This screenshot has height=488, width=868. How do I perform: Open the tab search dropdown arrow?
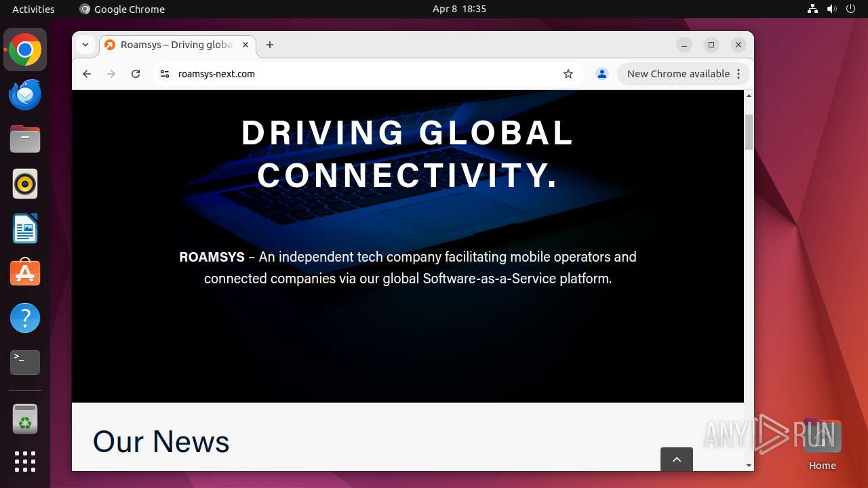coord(85,45)
